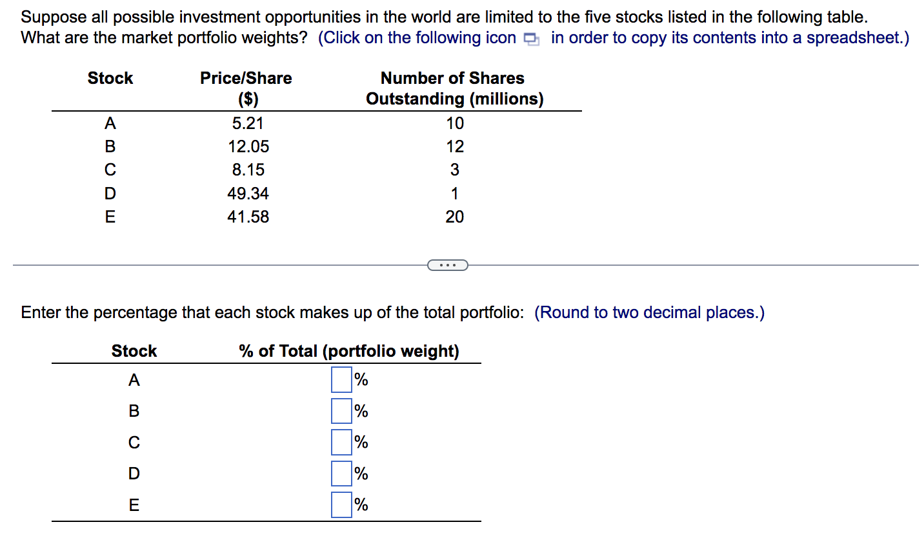Click the Price/Share column header
Viewport: 924px width, 560px height.
(246, 88)
